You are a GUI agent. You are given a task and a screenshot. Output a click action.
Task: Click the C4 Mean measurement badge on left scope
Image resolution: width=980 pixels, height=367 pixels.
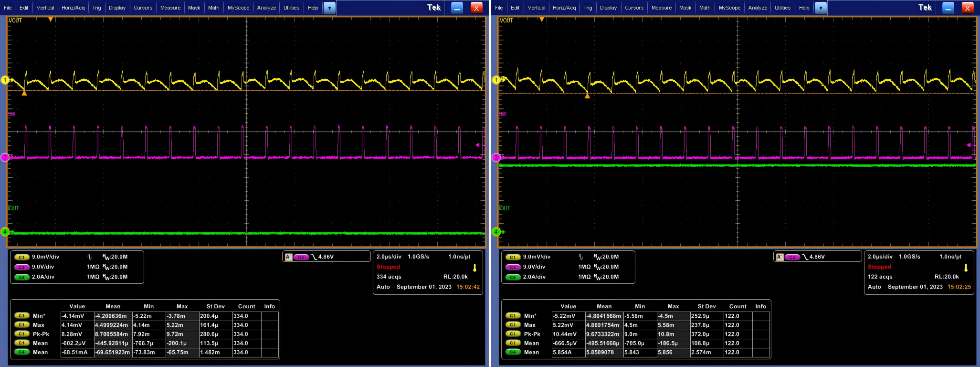pyautogui.click(x=21, y=352)
